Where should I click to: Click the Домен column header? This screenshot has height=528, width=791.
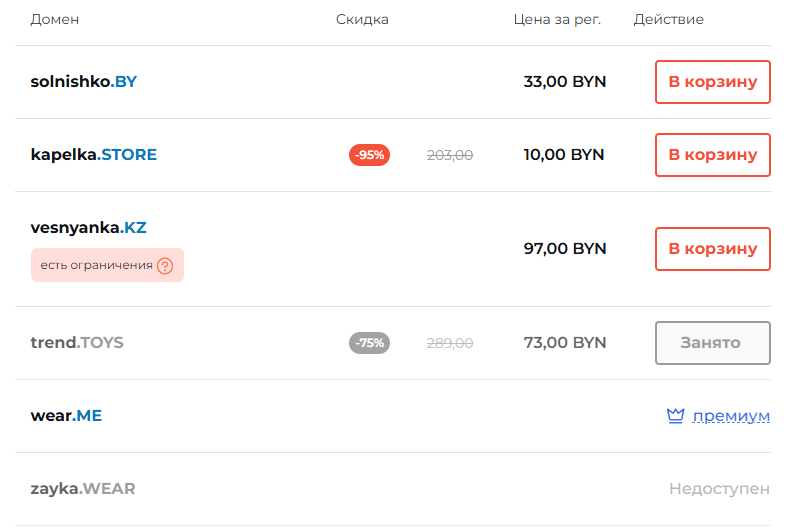click(x=55, y=20)
